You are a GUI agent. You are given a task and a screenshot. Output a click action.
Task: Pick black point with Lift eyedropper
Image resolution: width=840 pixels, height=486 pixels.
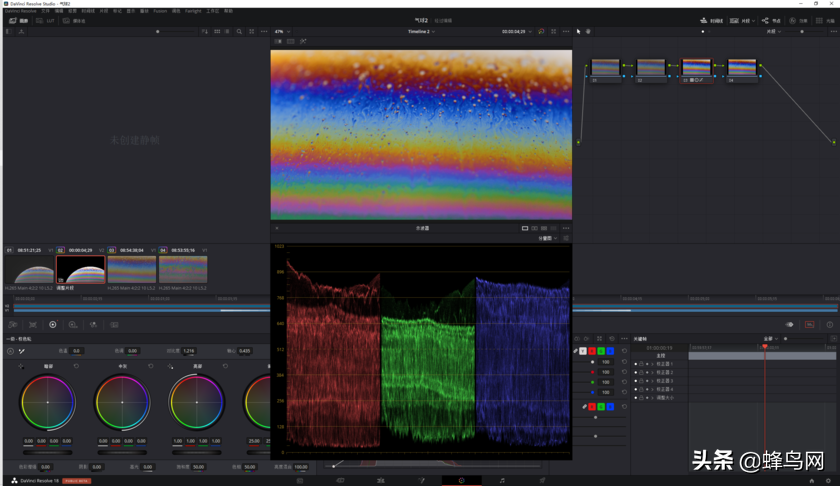click(x=21, y=366)
